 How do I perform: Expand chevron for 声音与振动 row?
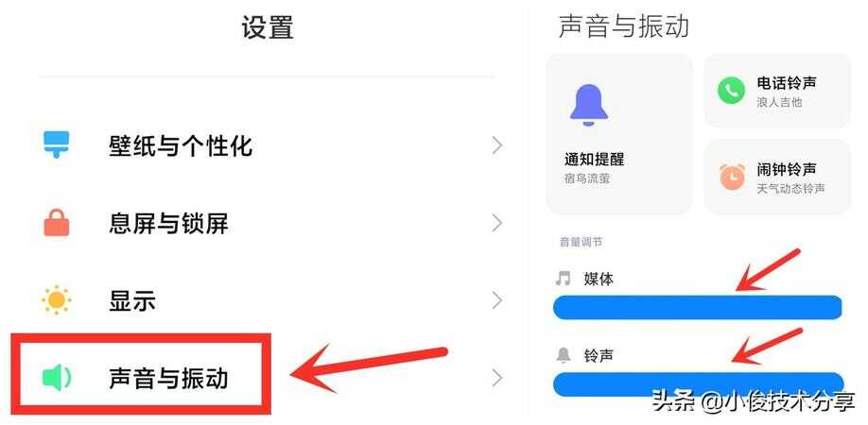pos(497,378)
